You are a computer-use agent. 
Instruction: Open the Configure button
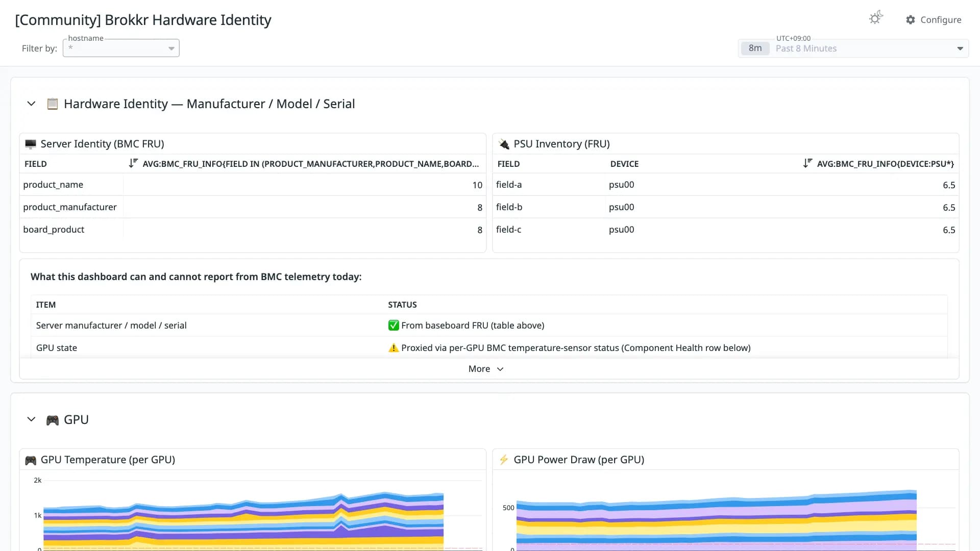click(934, 20)
